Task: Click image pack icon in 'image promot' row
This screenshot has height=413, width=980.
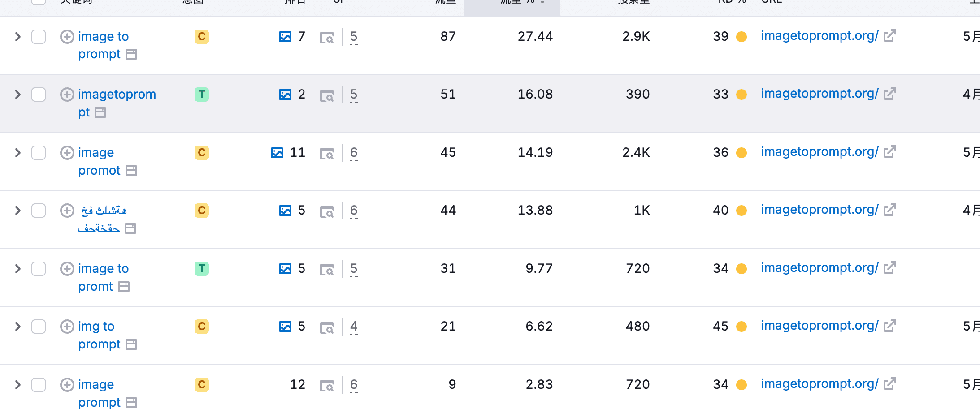Action: (x=277, y=153)
